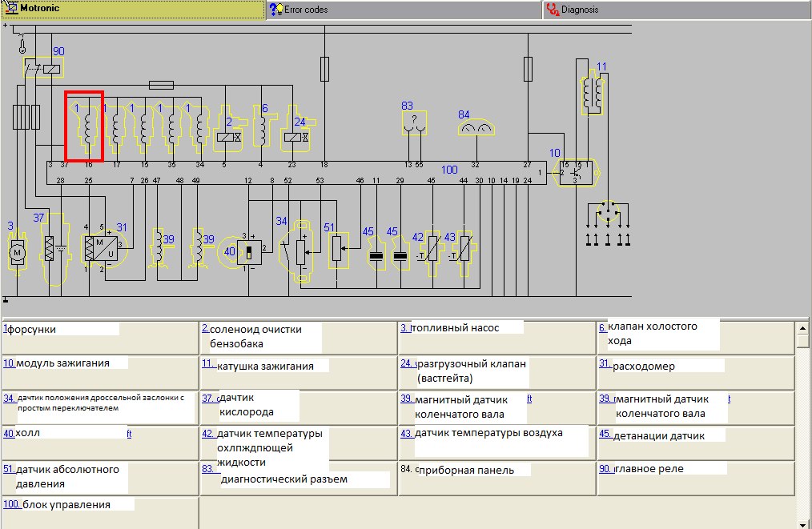Select throttle position sensor symbol 34 in diagram
This screenshot has height=529, width=812.
(299, 250)
